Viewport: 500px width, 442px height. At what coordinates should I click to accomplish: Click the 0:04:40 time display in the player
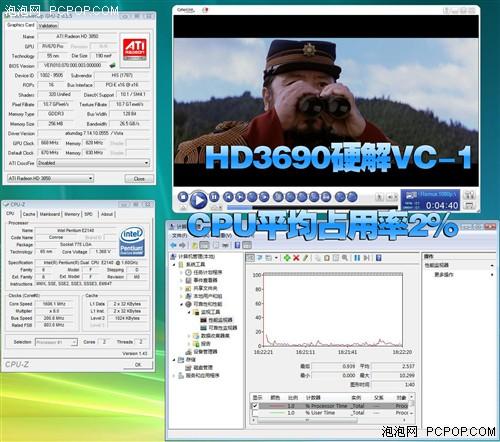point(442,205)
